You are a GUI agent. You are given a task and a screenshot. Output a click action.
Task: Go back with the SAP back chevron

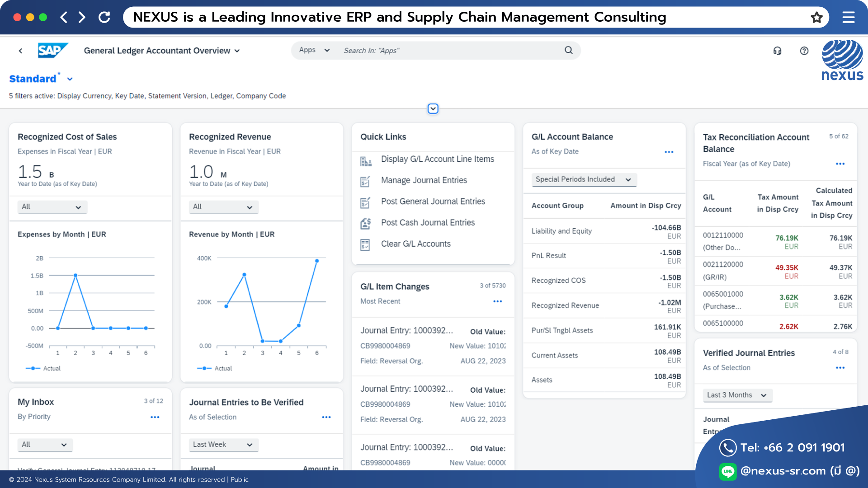[20, 51]
